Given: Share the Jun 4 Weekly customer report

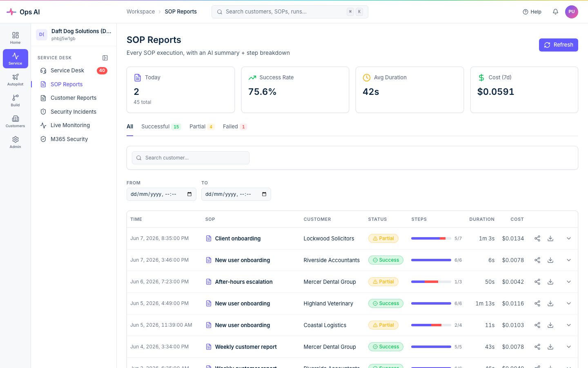Looking at the screenshot, I should coord(537,347).
